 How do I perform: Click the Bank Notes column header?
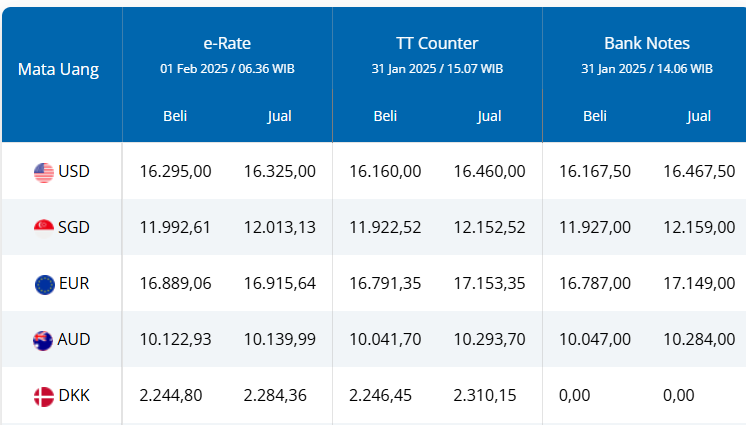click(x=647, y=43)
